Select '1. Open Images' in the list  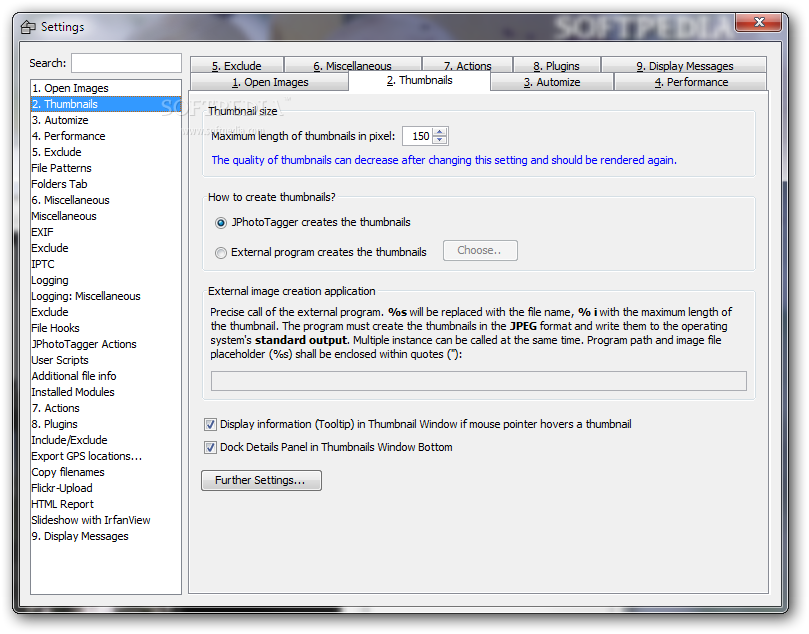[106, 88]
